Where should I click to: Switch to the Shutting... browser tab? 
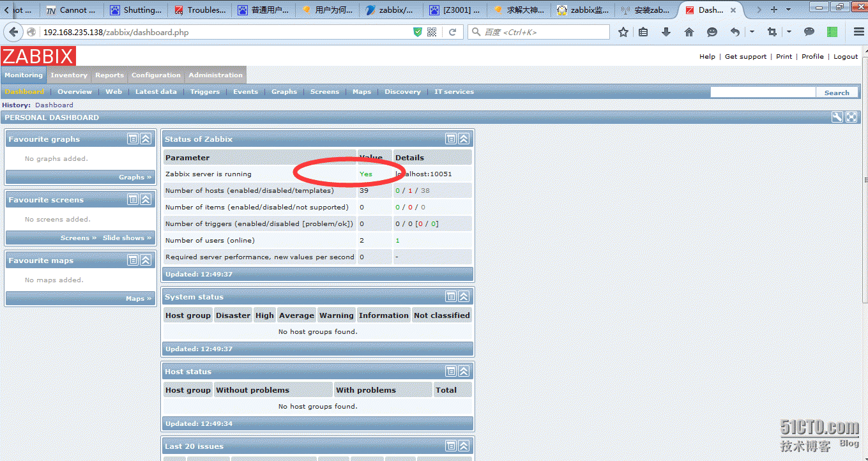135,10
